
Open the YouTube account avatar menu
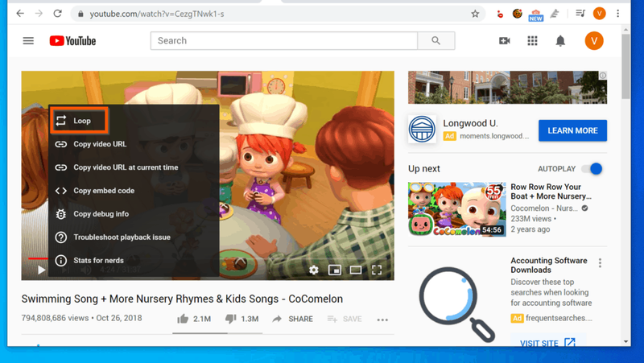coord(594,41)
